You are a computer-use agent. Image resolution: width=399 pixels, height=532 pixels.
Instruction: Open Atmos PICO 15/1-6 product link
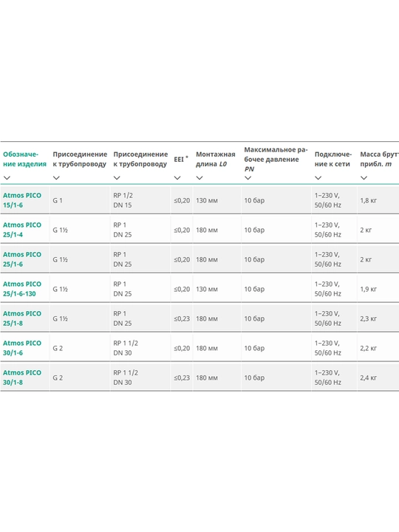22,200
